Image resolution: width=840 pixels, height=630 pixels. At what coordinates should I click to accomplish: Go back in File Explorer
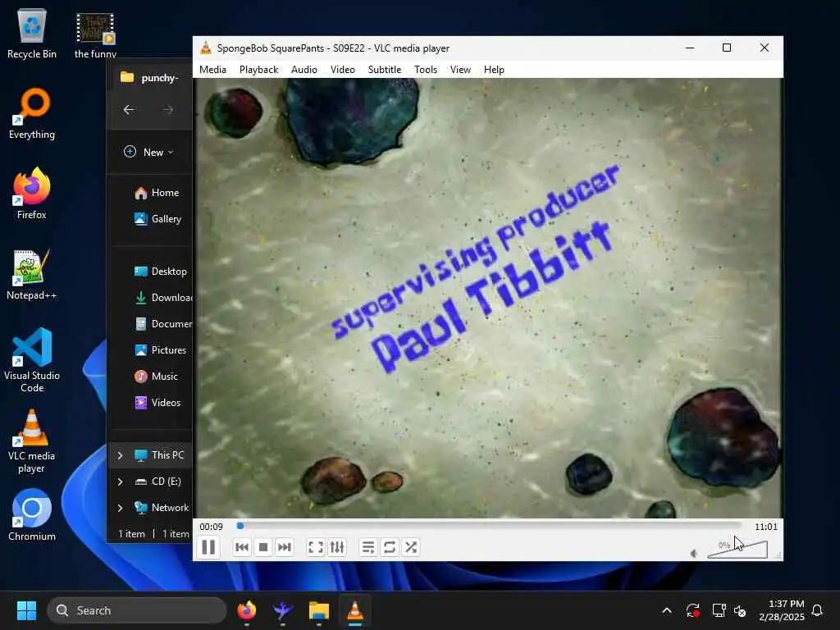click(x=129, y=110)
